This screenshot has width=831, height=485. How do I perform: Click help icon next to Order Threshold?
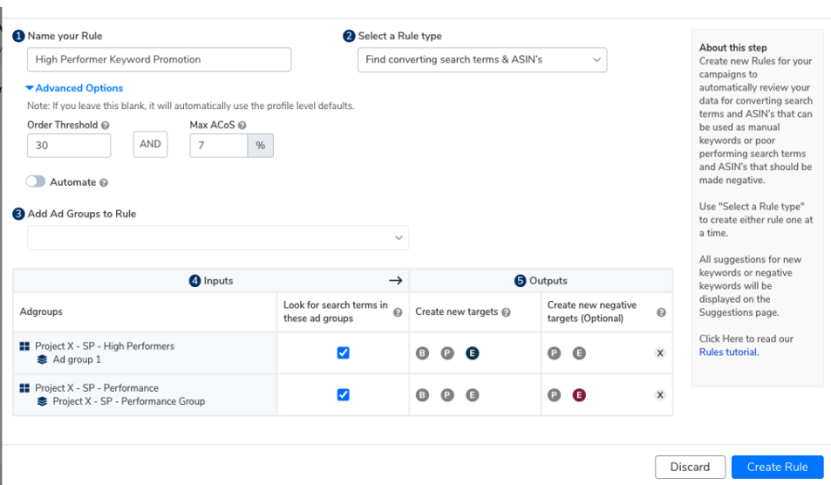(x=106, y=125)
